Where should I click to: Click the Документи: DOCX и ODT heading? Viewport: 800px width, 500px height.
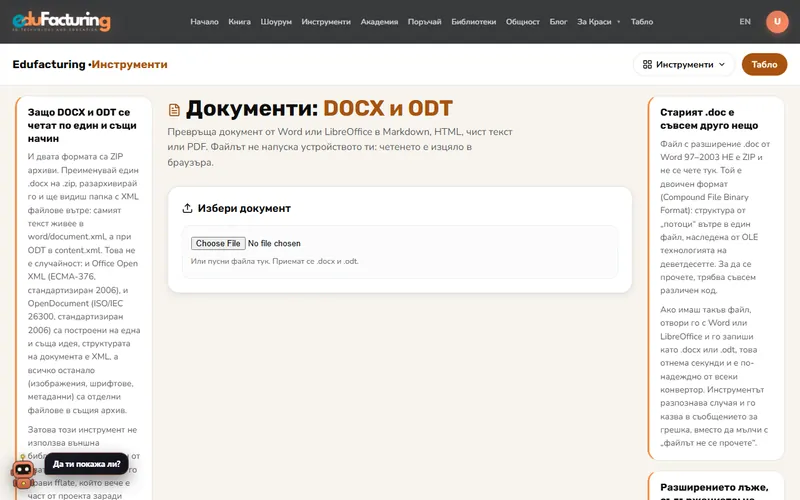(319, 108)
